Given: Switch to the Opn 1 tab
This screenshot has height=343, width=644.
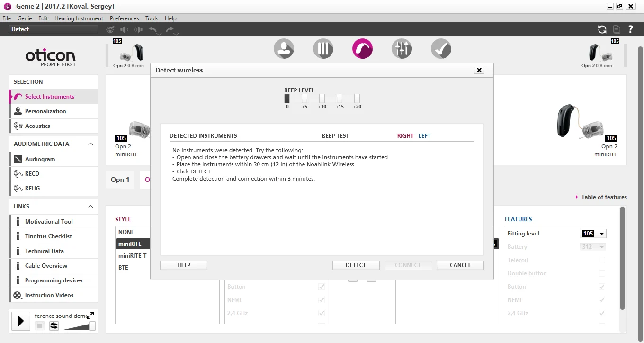Looking at the screenshot, I should point(120,180).
